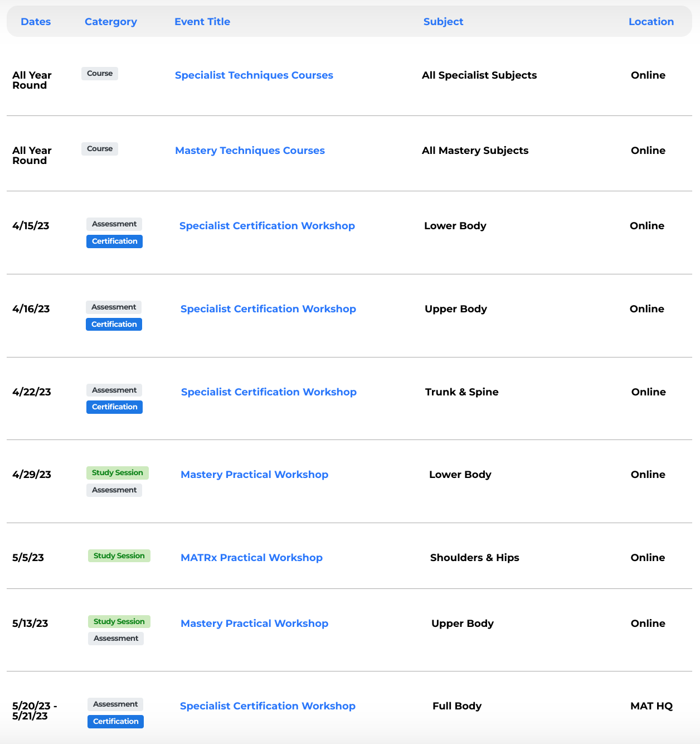This screenshot has width=700, height=744.
Task: Open Specialist Certification Workshop for Trunk & Spine
Action: click(x=269, y=392)
